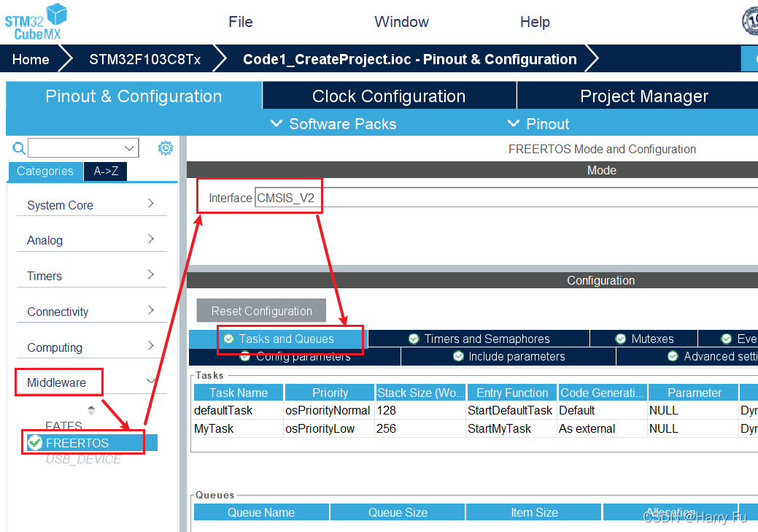758x532 pixels.
Task: Expand the Analog category
Action: (x=151, y=239)
